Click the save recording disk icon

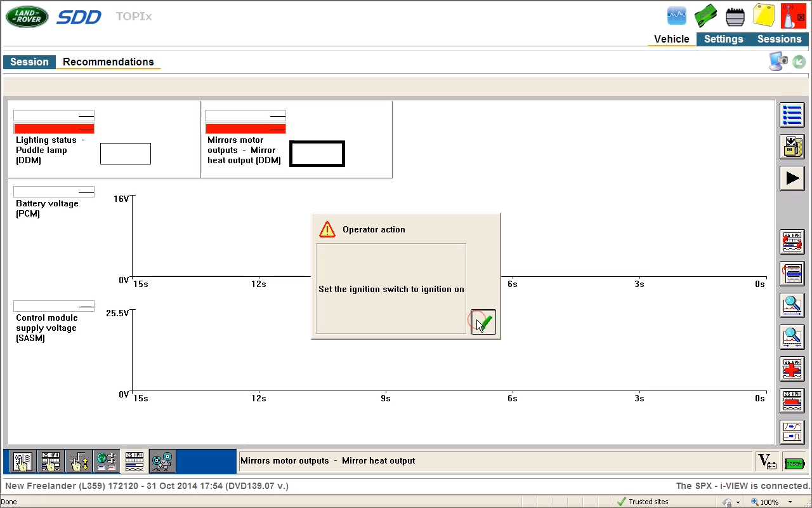pyautogui.click(x=792, y=147)
